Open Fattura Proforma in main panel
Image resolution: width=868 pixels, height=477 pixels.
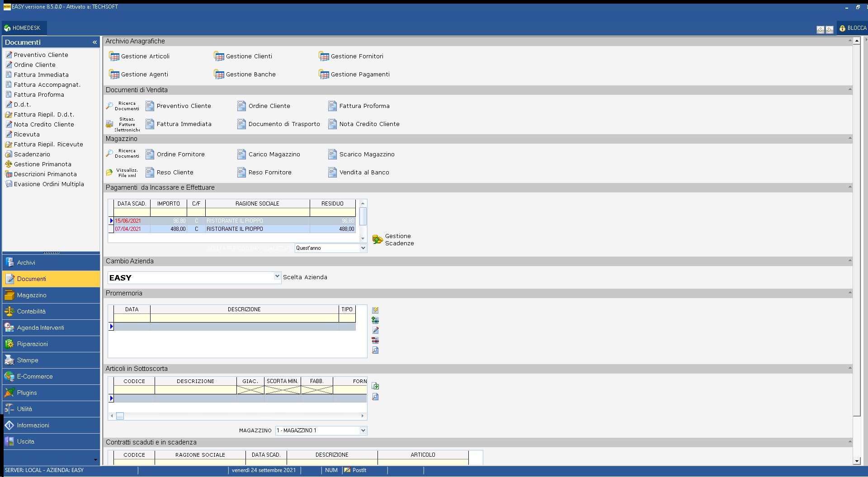pyautogui.click(x=359, y=106)
